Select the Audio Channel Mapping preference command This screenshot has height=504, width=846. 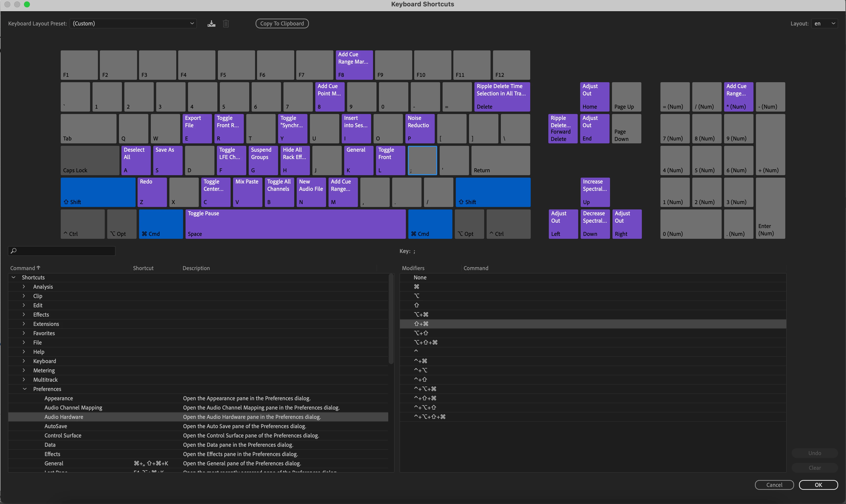pos(73,407)
